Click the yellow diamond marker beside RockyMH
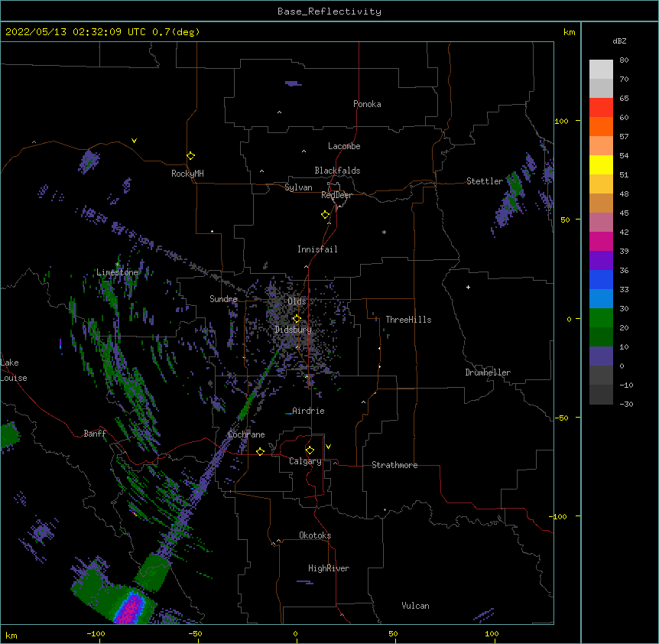This screenshot has height=644, width=659. 190,156
